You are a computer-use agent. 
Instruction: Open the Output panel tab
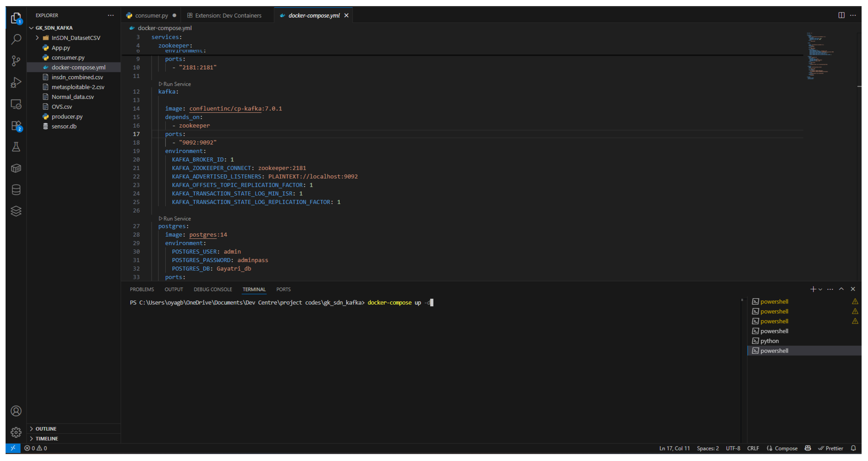[x=174, y=289]
